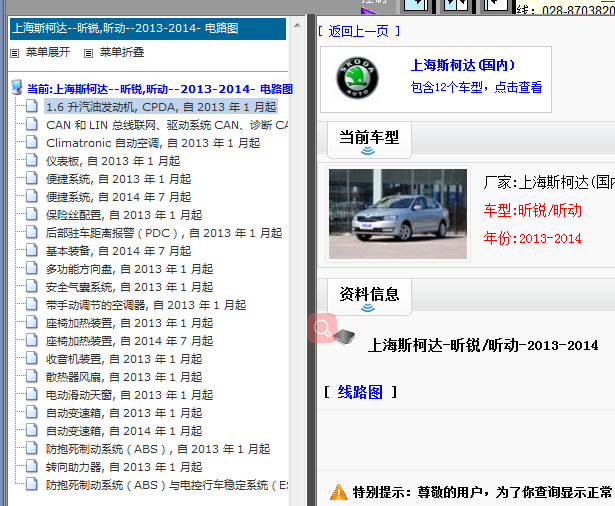Viewport: 615px width, 506px height.
Task: Click the page icon beside 保险丝配置
Action: [32, 214]
